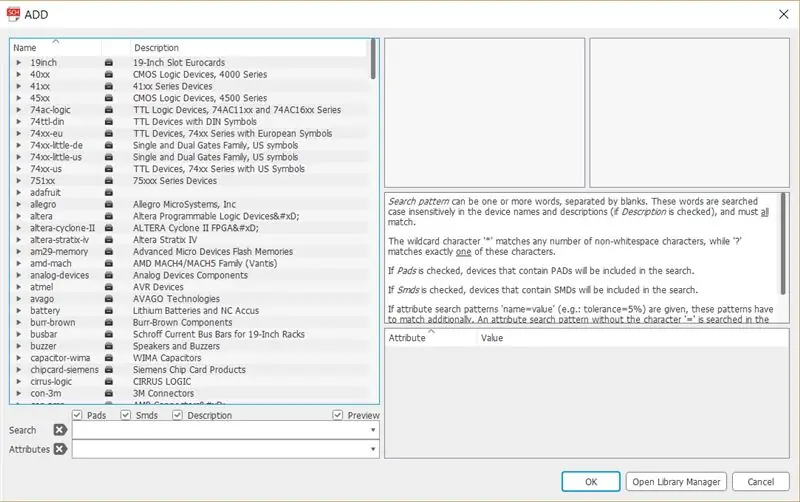Click the ADD dialog application icon

pos(13,14)
